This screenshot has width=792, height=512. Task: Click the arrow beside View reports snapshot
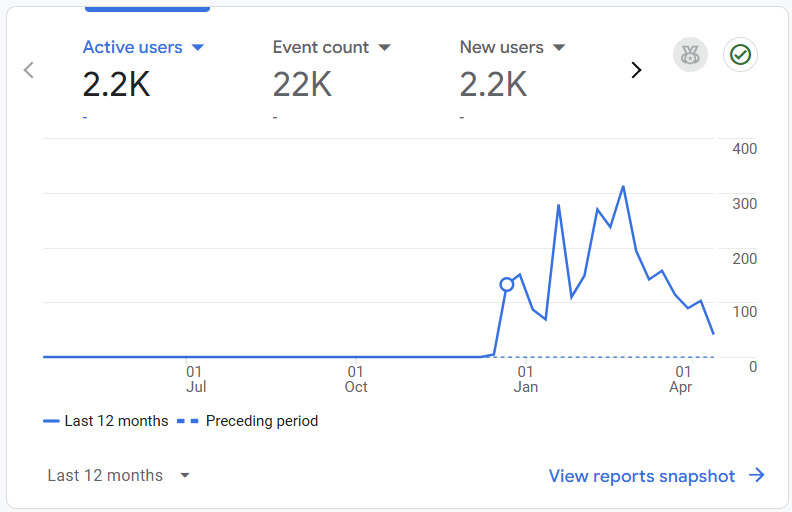pyautogui.click(x=757, y=476)
